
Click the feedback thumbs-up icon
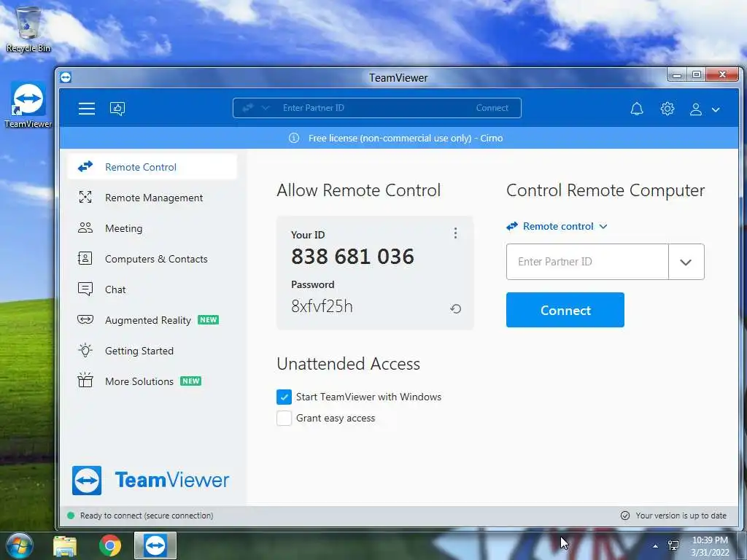117,109
